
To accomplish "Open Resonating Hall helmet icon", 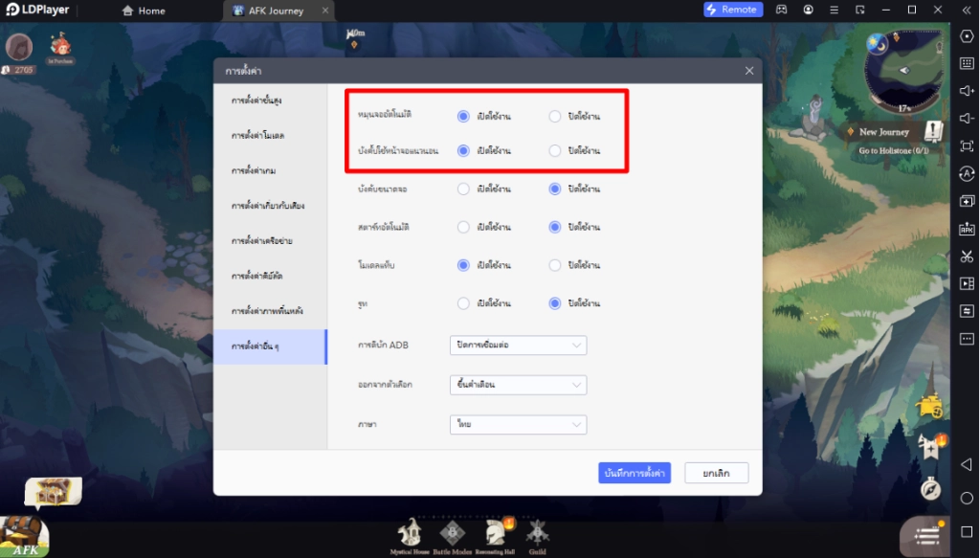I will [x=495, y=536].
